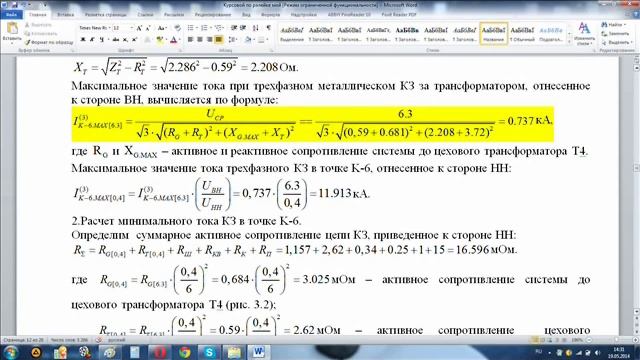Open the line spacing dropdown
This screenshot has width=640, height=360.
tap(233, 40)
